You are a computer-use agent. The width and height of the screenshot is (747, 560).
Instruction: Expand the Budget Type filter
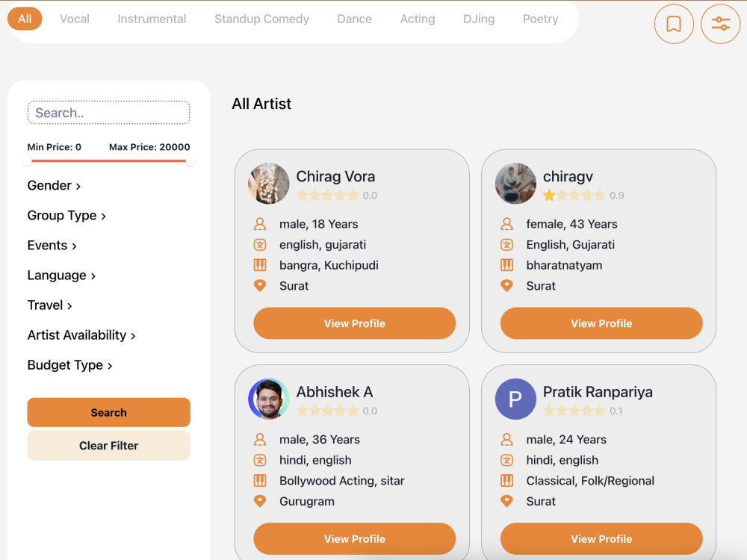[x=70, y=365]
